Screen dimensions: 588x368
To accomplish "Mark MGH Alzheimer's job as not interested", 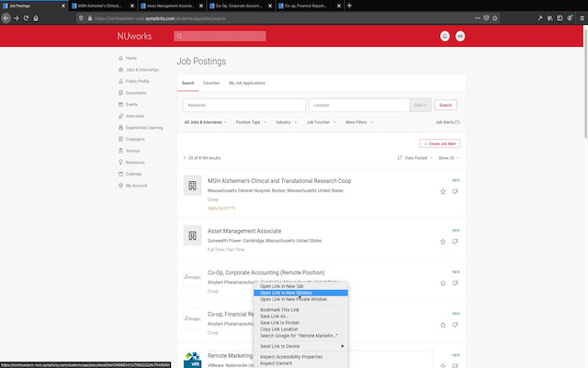I will pyautogui.click(x=455, y=192).
